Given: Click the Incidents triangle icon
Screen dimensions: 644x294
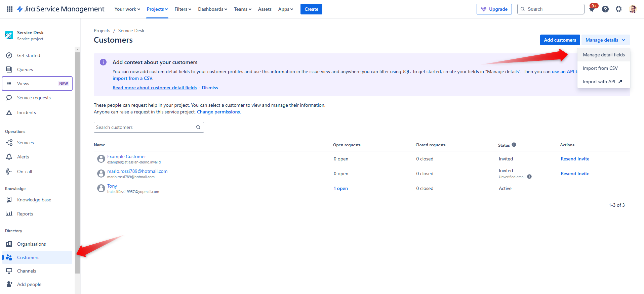Looking at the screenshot, I should (9, 112).
